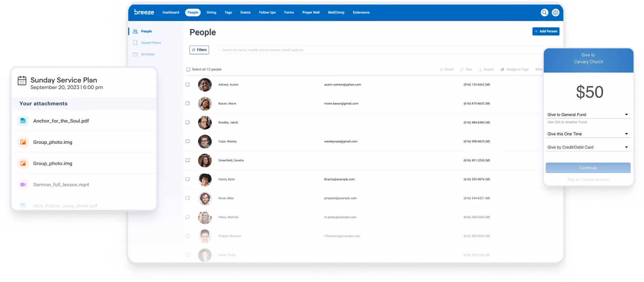Open the settings gear icon
This screenshot has height=282, width=644.
coord(556,12)
